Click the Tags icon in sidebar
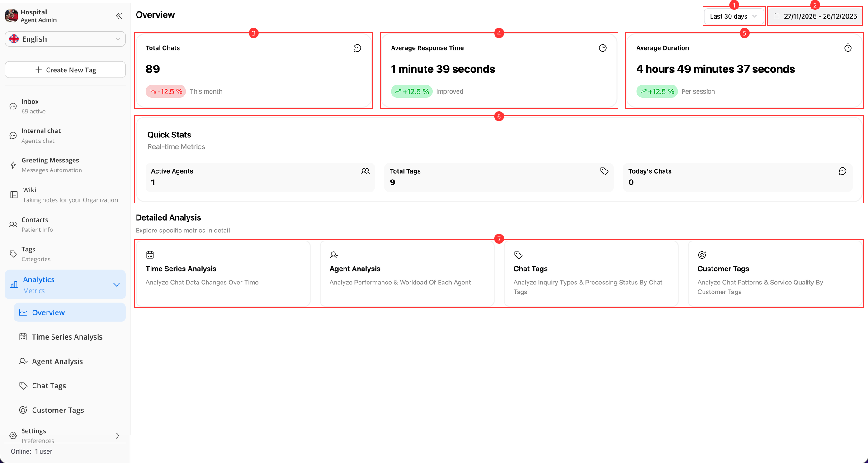 13,254
